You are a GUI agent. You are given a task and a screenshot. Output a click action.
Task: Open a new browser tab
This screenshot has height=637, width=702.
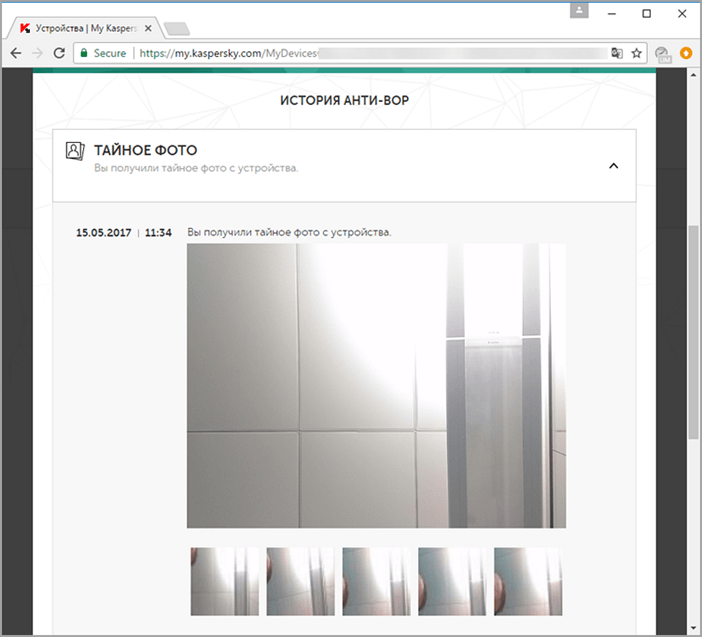[x=177, y=29]
